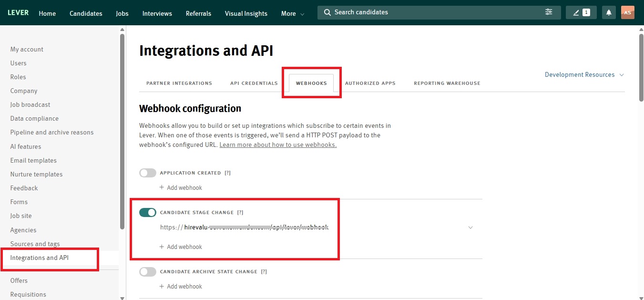Open Pipeline and archive reasons
This screenshot has width=644, height=300.
point(52,132)
